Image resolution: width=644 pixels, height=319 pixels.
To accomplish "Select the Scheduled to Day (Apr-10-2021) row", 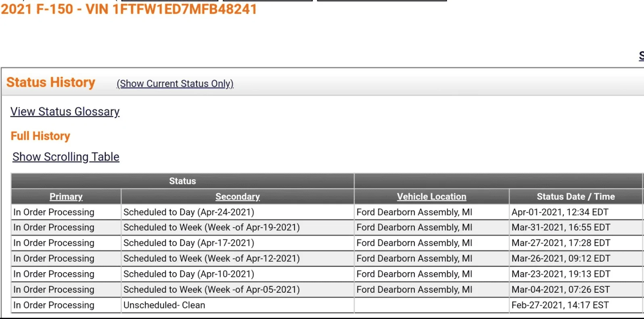I will tap(188, 274).
